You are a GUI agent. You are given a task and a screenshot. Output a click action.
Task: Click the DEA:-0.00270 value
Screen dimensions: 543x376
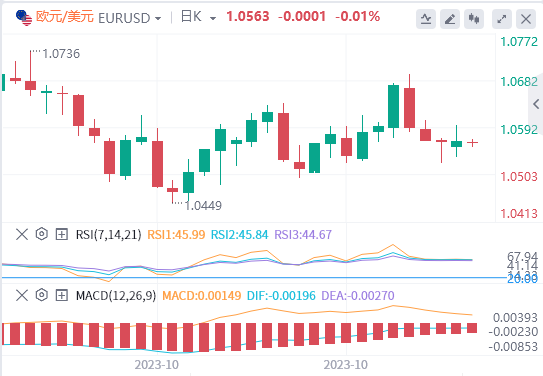pyautogui.click(x=358, y=296)
